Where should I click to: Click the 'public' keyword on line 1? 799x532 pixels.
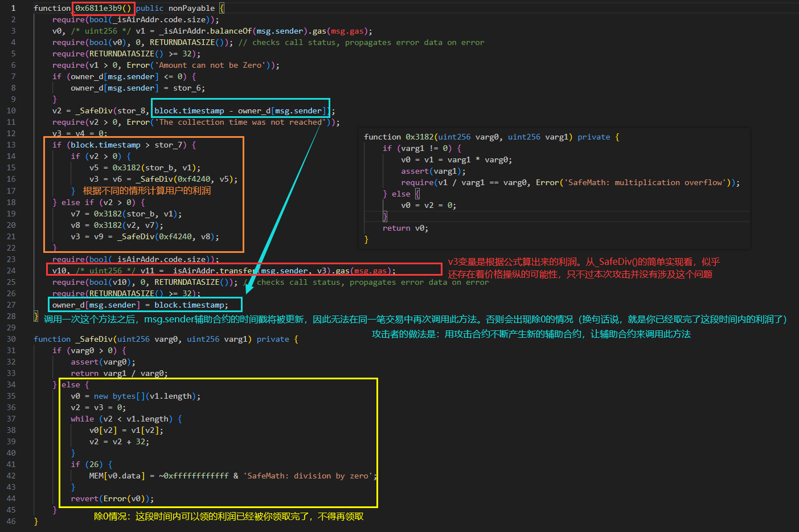[x=150, y=8]
